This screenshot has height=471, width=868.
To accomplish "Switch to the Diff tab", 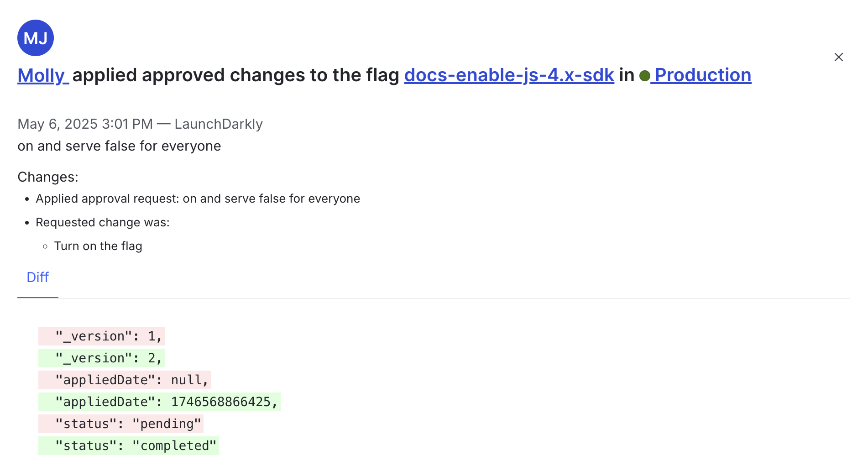I will point(37,277).
